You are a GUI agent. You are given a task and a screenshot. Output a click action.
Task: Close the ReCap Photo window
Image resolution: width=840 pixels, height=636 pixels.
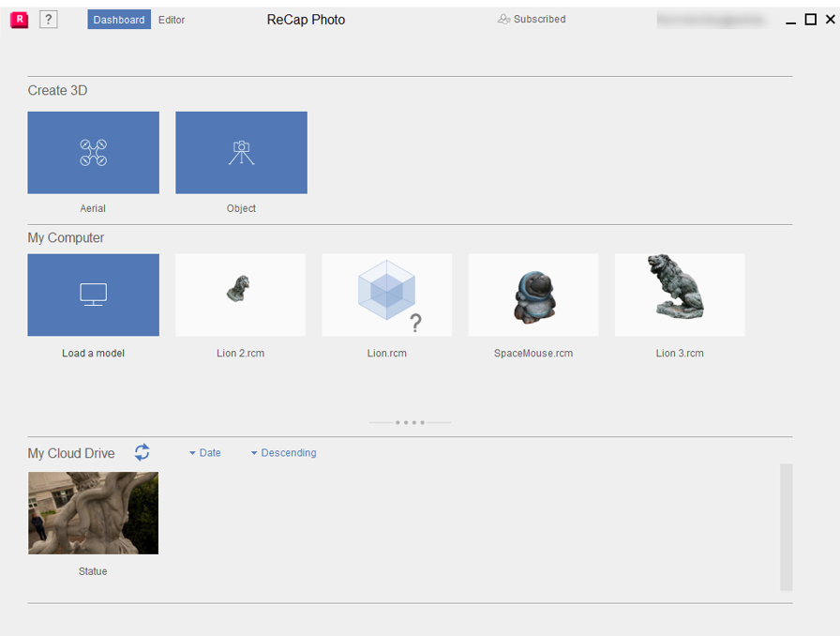pyautogui.click(x=831, y=20)
